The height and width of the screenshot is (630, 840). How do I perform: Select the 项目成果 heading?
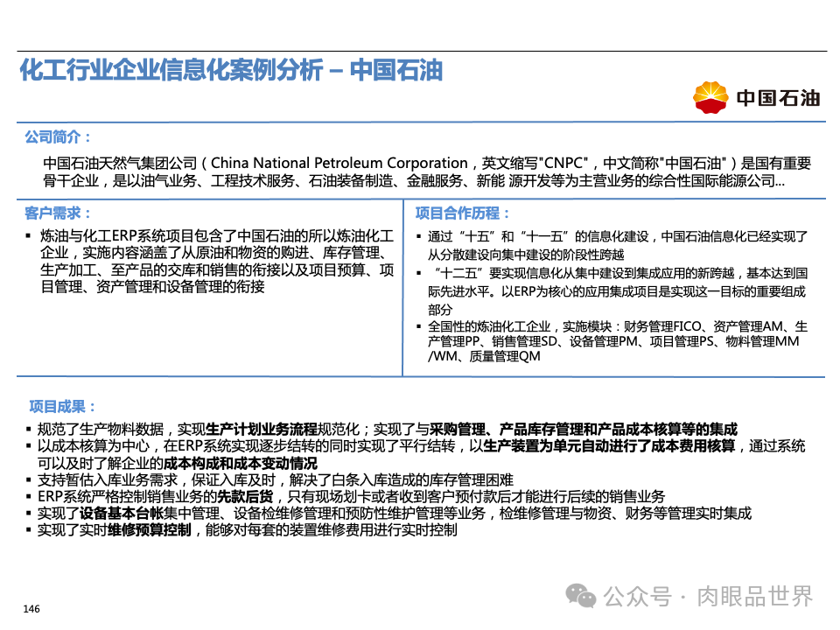tap(62, 407)
